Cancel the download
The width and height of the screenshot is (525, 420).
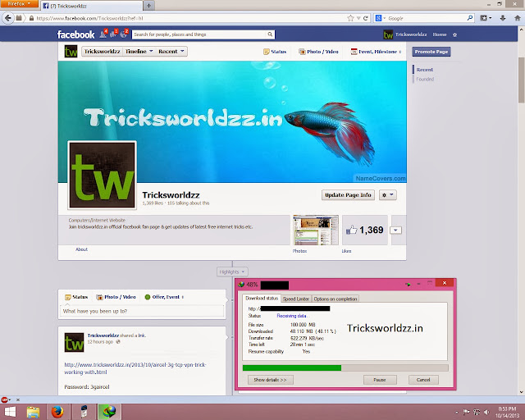pyautogui.click(x=423, y=380)
